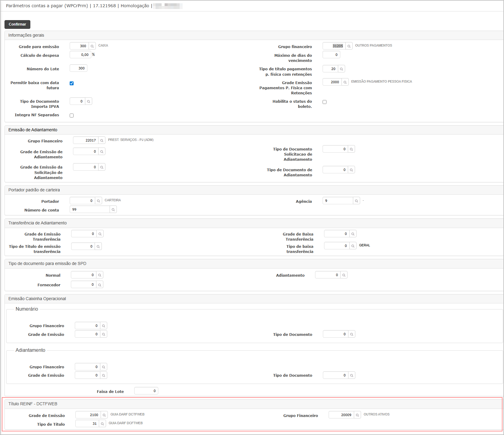Screen dimensions: 504x435
Task: Enable the Integra NF Separadas checkbox
Action: (x=71, y=115)
